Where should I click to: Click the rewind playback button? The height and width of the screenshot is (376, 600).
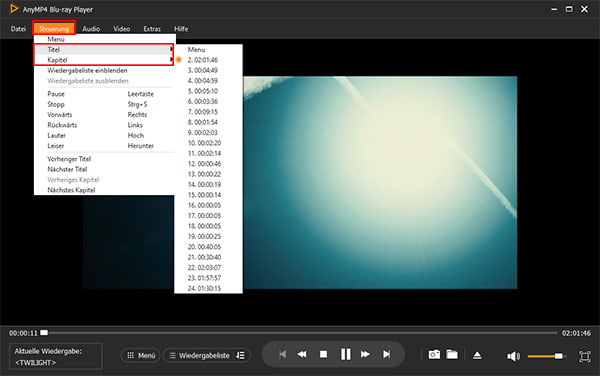[302, 354]
